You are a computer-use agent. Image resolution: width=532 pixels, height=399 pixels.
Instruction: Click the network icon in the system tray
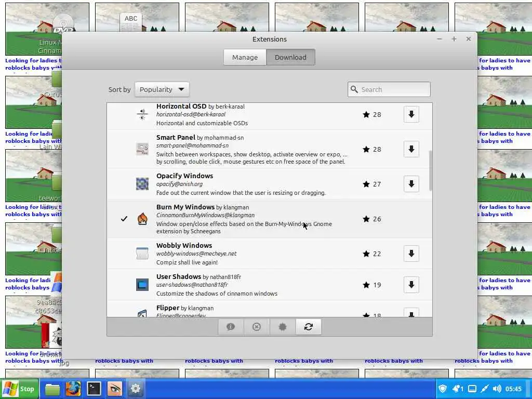485,389
